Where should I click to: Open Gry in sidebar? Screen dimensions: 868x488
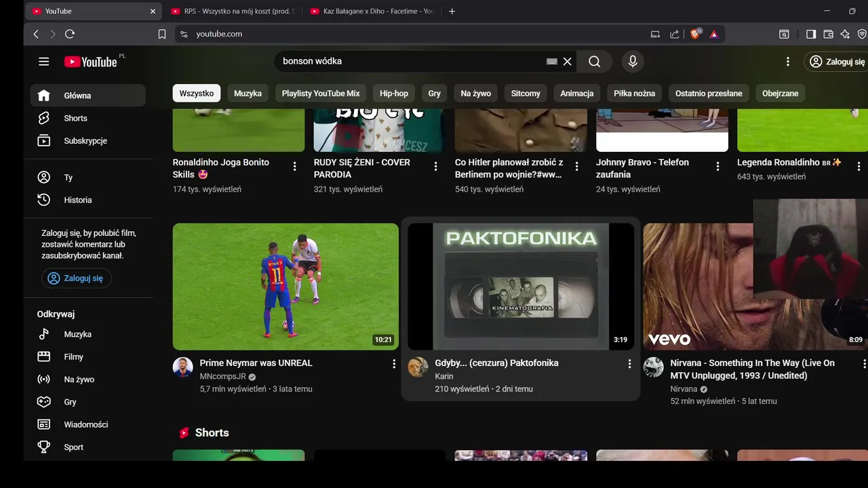(88, 402)
